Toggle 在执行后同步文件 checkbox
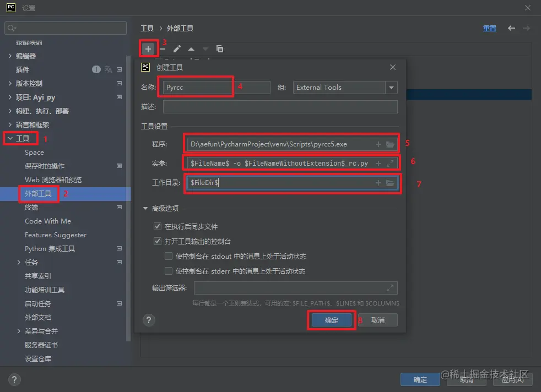The width and height of the screenshot is (541, 392). (x=158, y=226)
